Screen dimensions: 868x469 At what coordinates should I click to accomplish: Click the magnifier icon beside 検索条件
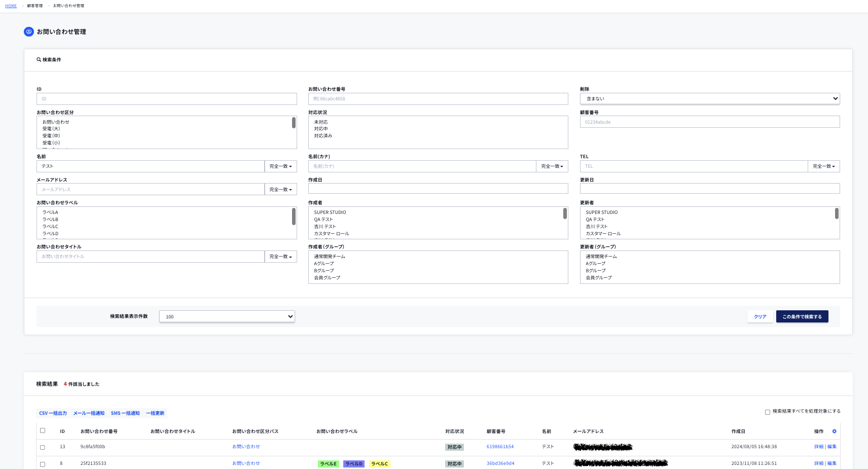(x=39, y=60)
